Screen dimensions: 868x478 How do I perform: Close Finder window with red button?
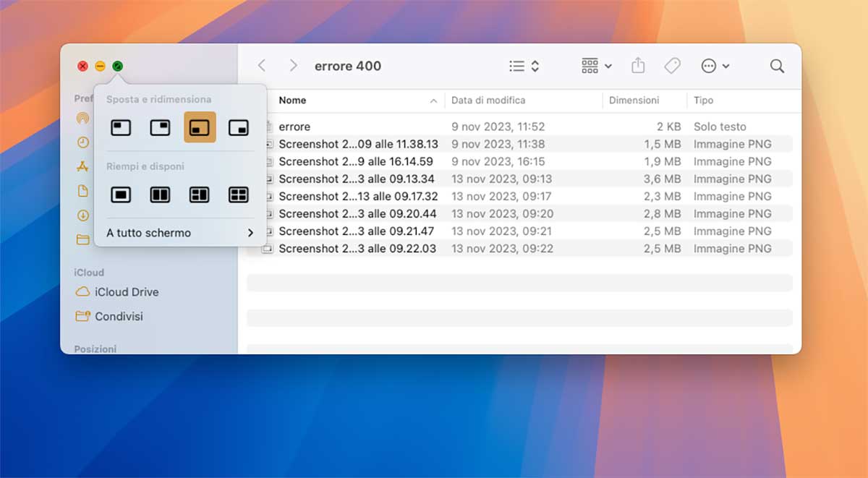tap(82, 66)
